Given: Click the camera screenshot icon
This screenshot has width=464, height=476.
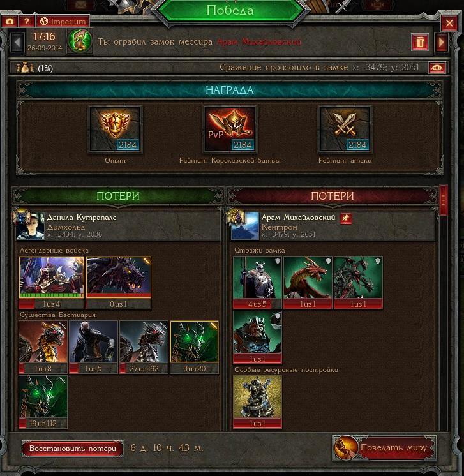Looking at the screenshot, I should [10, 22].
